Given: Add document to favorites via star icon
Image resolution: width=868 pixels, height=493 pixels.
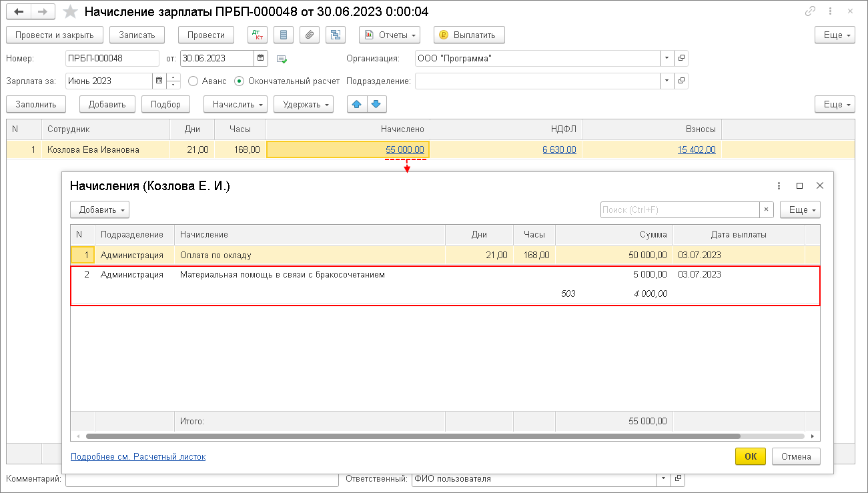Looking at the screenshot, I should tap(69, 11).
